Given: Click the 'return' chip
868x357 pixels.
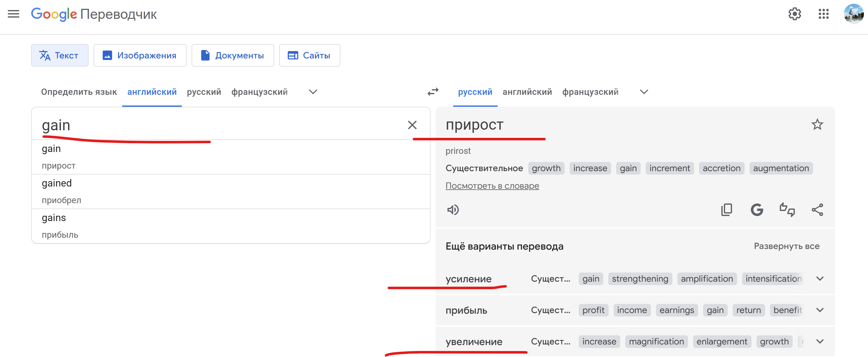Looking at the screenshot, I should click(748, 310).
